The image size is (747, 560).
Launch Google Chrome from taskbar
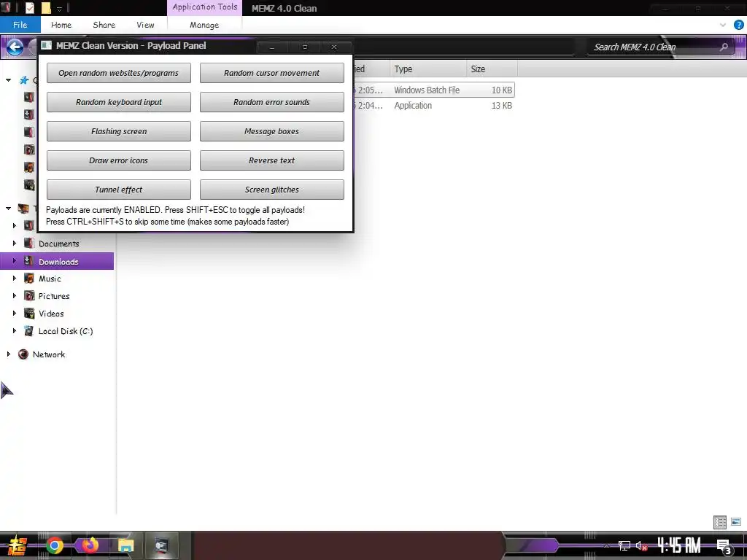[x=54, y=545]
